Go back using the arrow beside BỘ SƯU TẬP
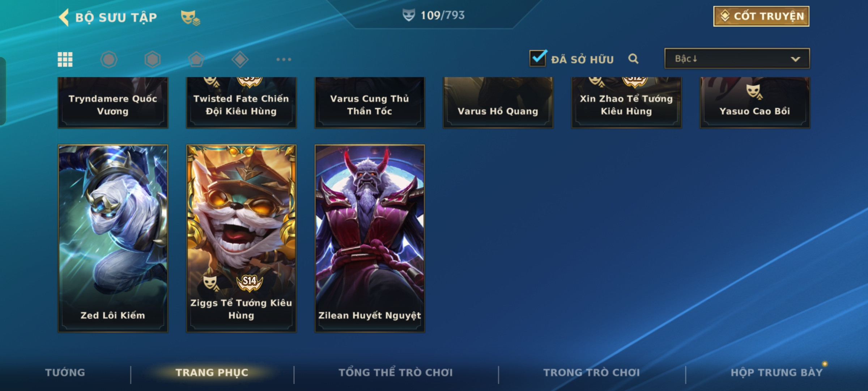 tap(64, 17)
